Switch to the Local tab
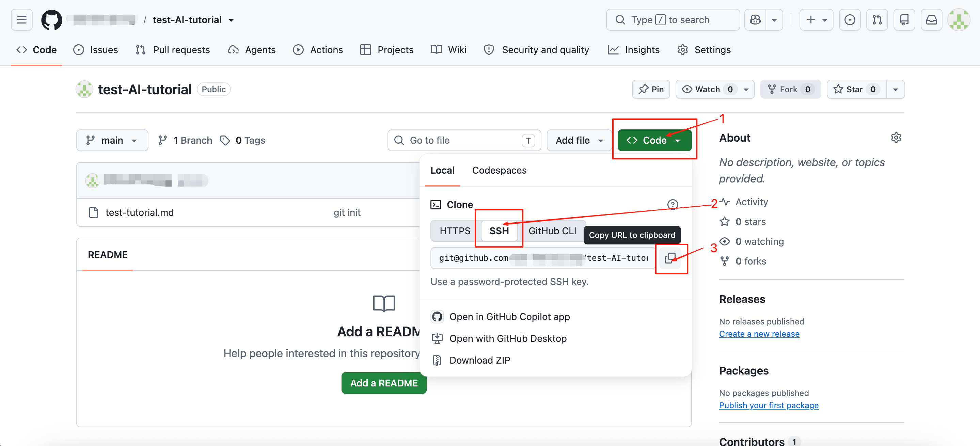 pyautogui.click(x=442, y=170)
